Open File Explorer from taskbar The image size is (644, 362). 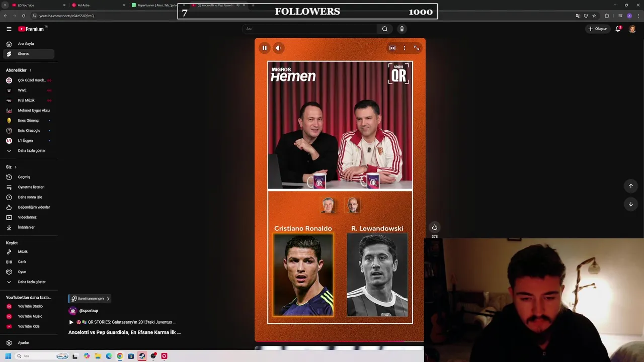98,356
